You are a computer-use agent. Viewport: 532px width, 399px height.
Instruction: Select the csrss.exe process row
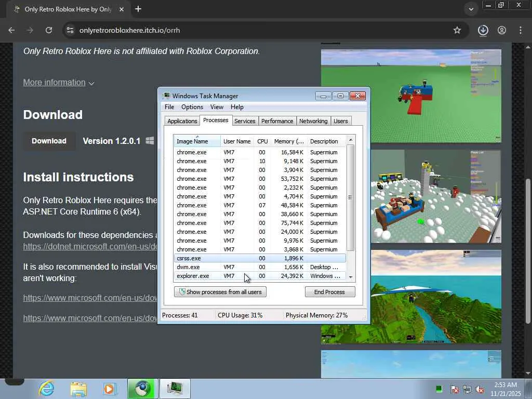coord(260,258)
